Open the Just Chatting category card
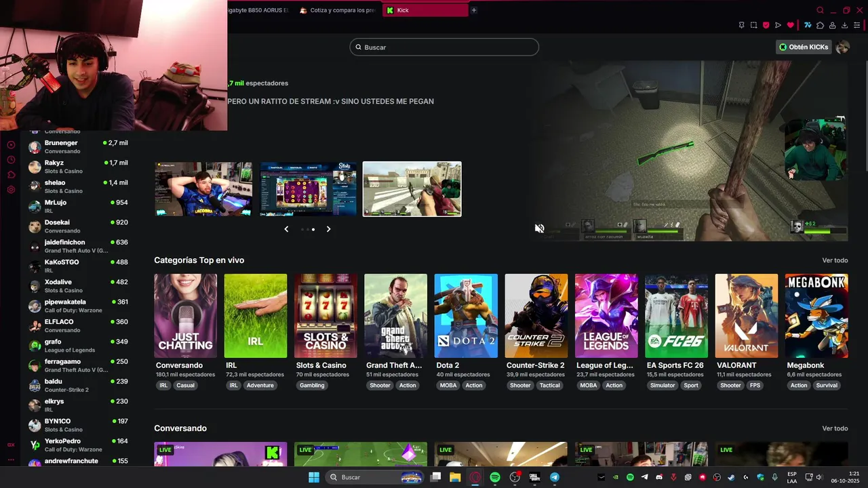The image size is (868, 488). (185, 316)
